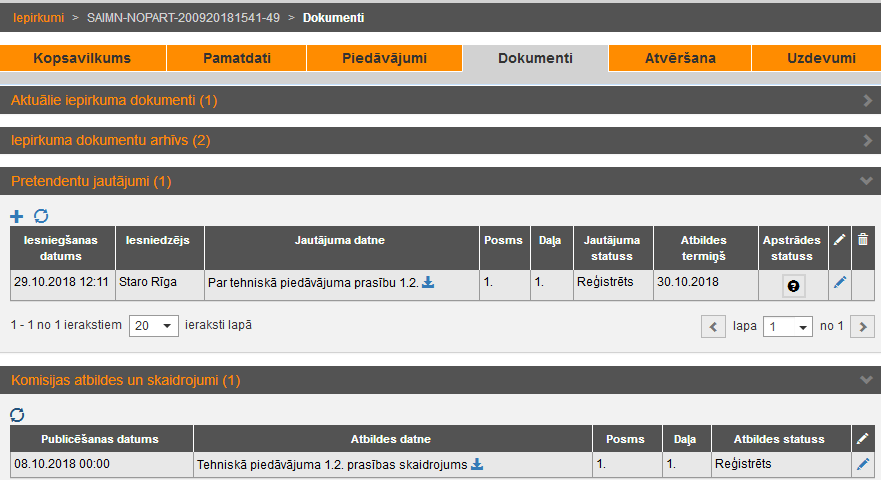Edit the commission answer row with pencil
The height and width of the screenshot is (480, 881).
click(x=863, y=464)
